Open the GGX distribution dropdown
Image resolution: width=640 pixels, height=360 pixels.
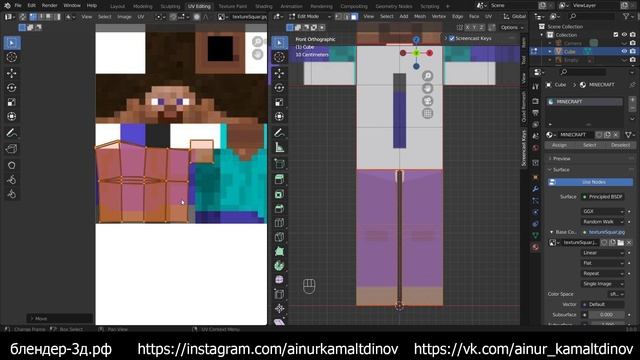(602, 211)
